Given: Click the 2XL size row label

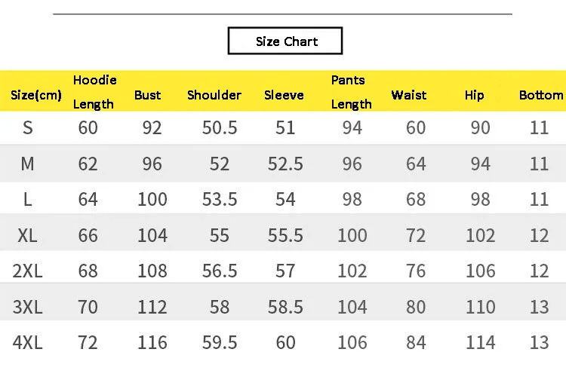Looking at the screenshot, I should click(x=28, y=271).
